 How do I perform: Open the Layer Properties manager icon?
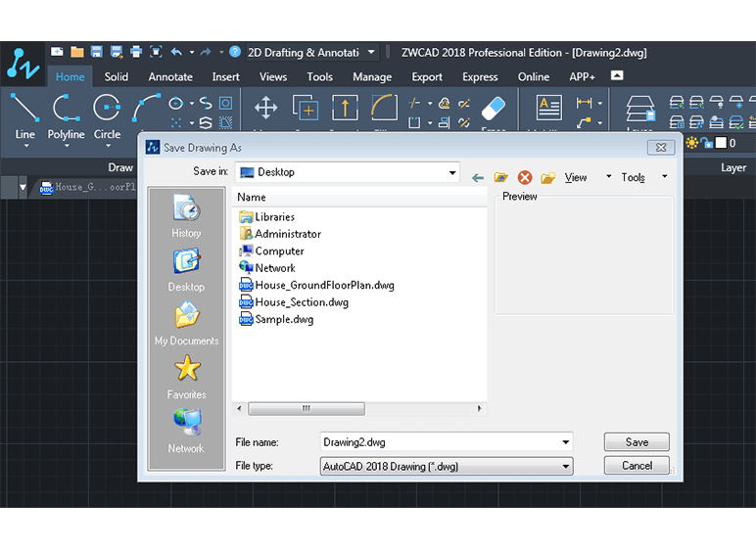(640, 108)
